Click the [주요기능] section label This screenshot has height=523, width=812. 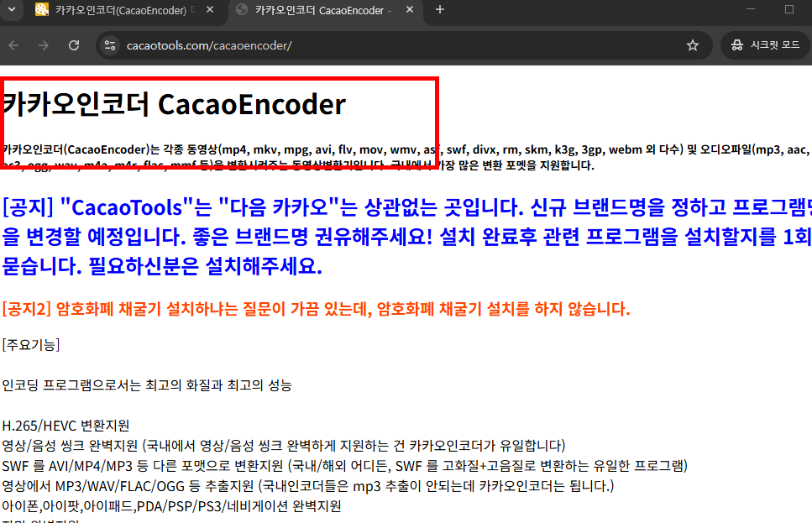click(32, 344)
